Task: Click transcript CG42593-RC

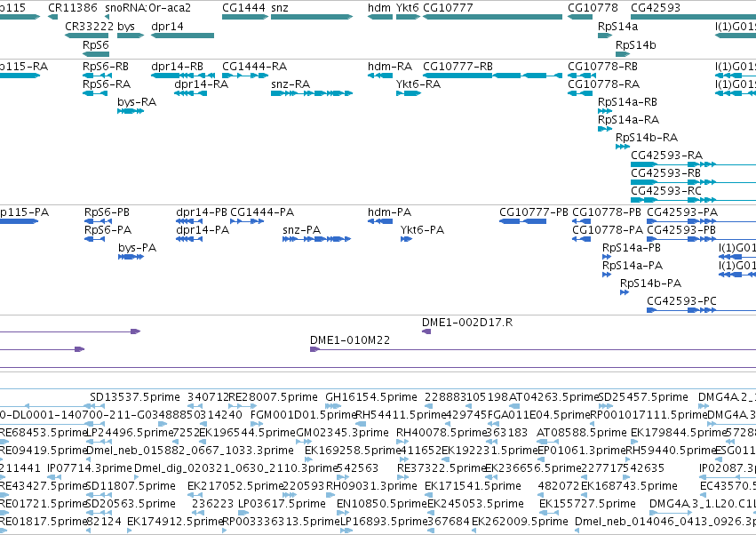Action: 693,200
